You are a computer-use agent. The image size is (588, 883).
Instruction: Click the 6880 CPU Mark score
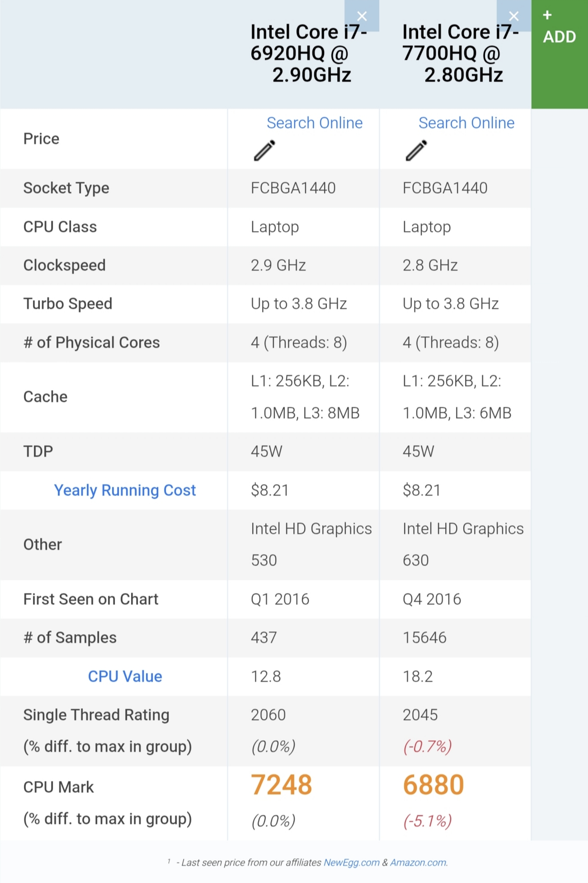click(x=433, y=785)
